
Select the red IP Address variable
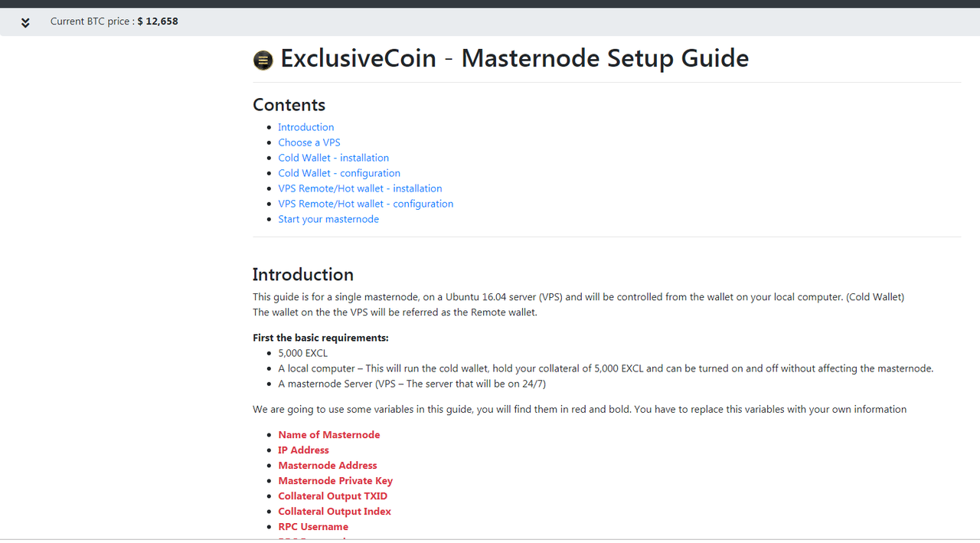coord(304,450)
